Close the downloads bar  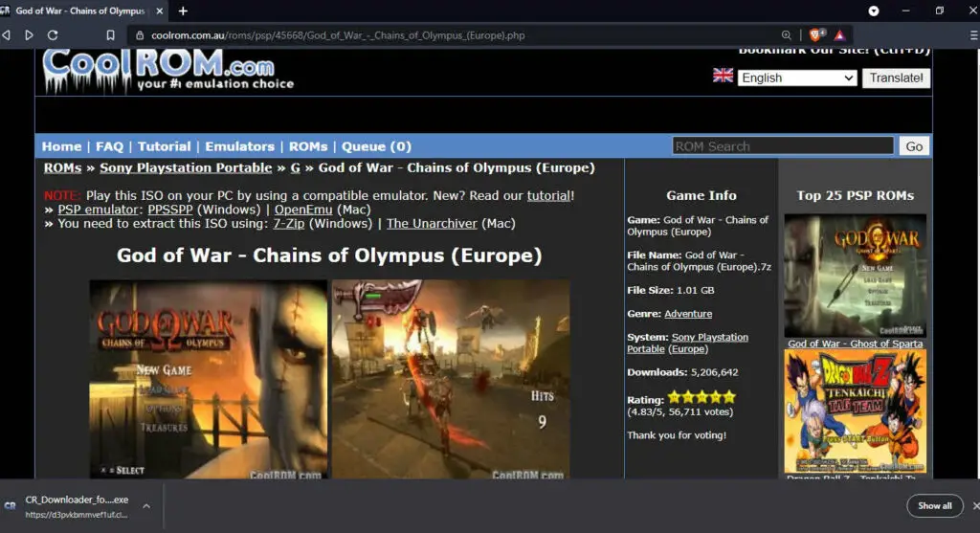coord(975,506)
